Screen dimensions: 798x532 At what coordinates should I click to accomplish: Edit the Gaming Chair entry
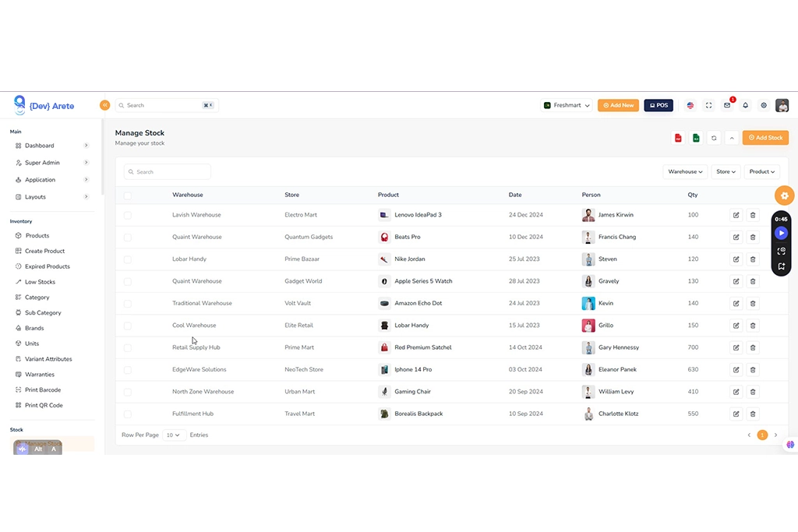(736, 392)
